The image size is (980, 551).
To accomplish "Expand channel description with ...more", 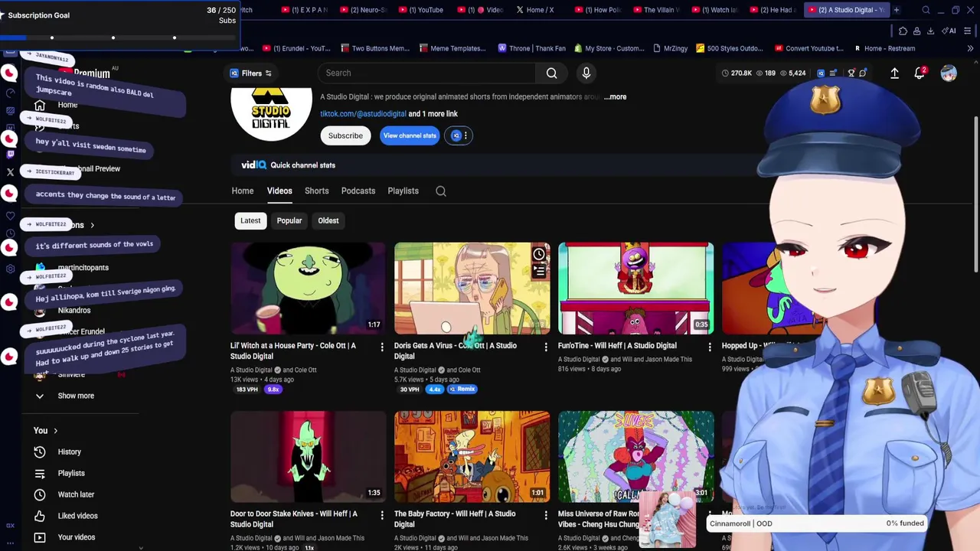I will [615, 97].
